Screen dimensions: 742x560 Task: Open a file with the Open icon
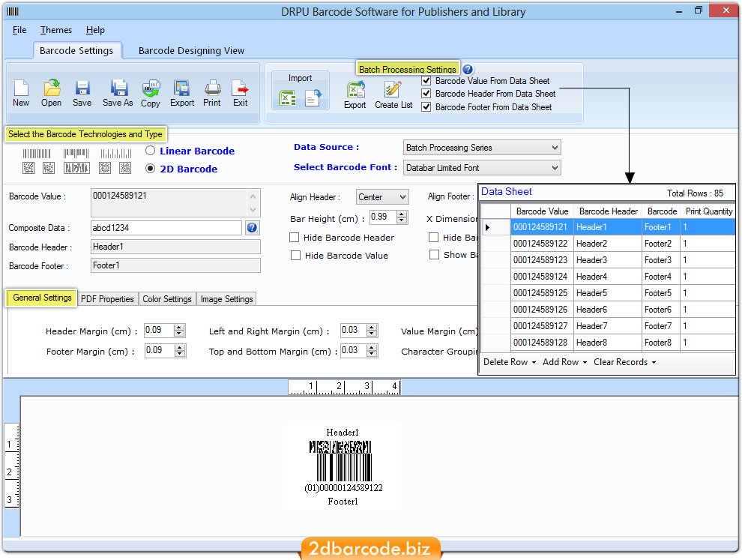(52, 88)
